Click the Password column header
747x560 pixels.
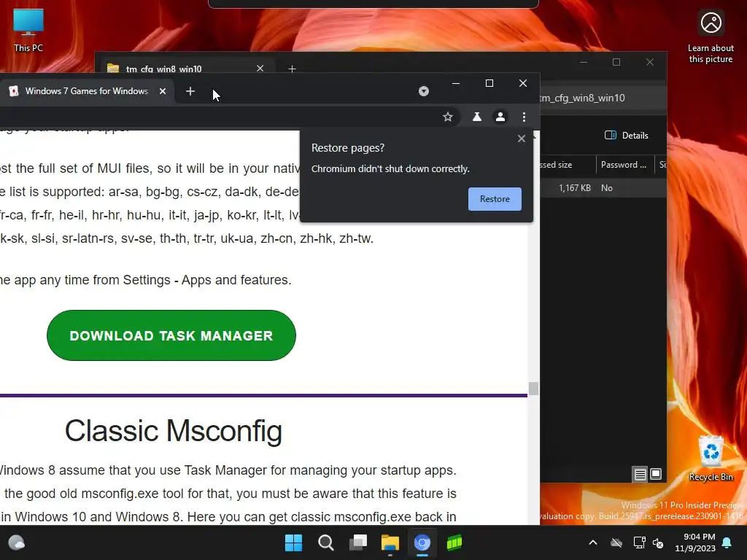coord(624,165)
